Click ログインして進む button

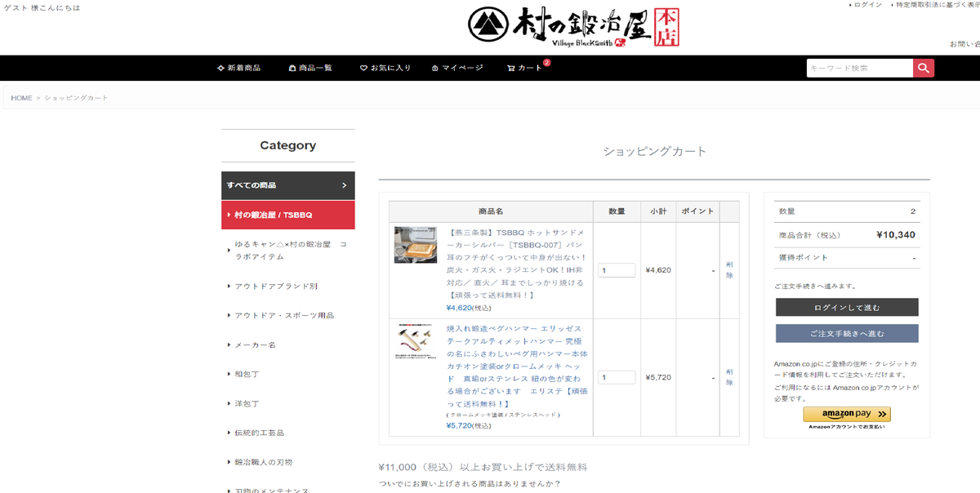(847, 307)
